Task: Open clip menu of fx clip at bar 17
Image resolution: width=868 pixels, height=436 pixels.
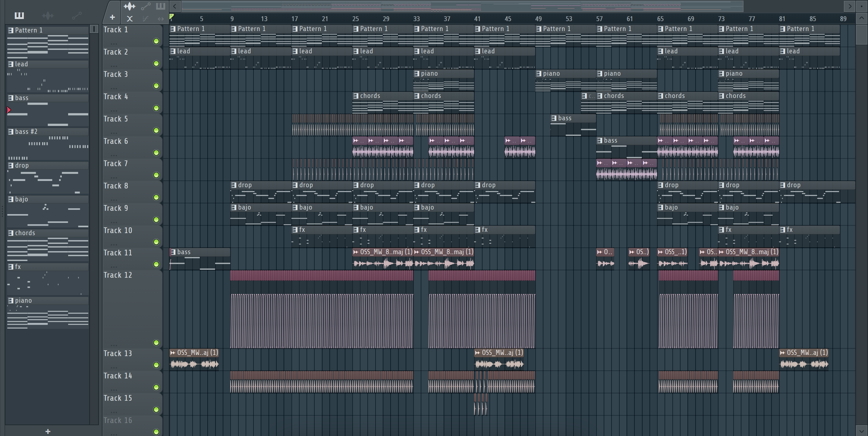Action: tap(295, 230)
